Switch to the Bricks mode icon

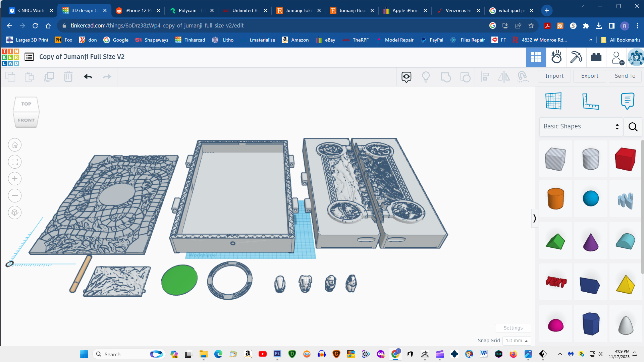point(596,57)
